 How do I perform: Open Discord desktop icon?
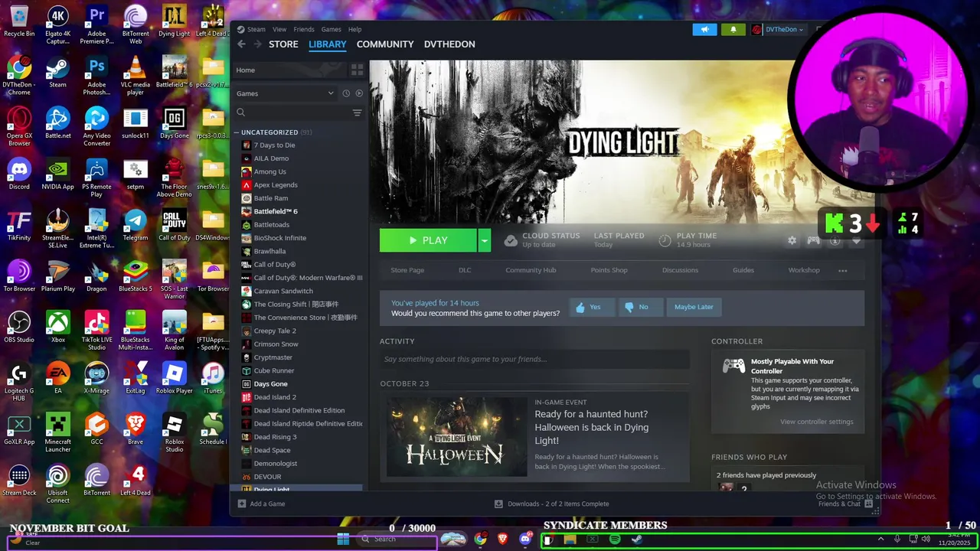(x=19, y=174)
